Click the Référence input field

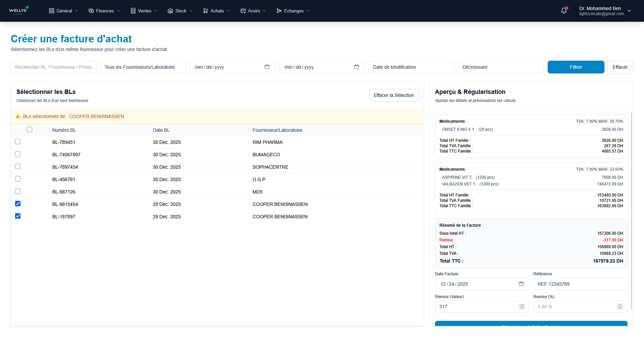[580, 284]
